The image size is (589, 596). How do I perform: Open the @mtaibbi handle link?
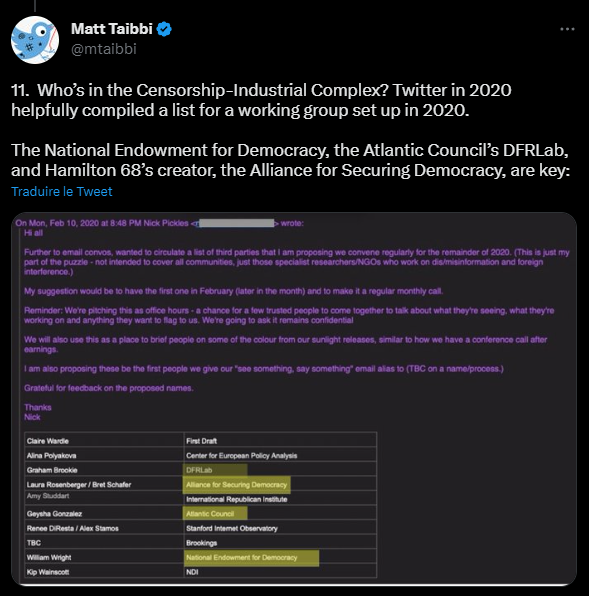point(104,49)
